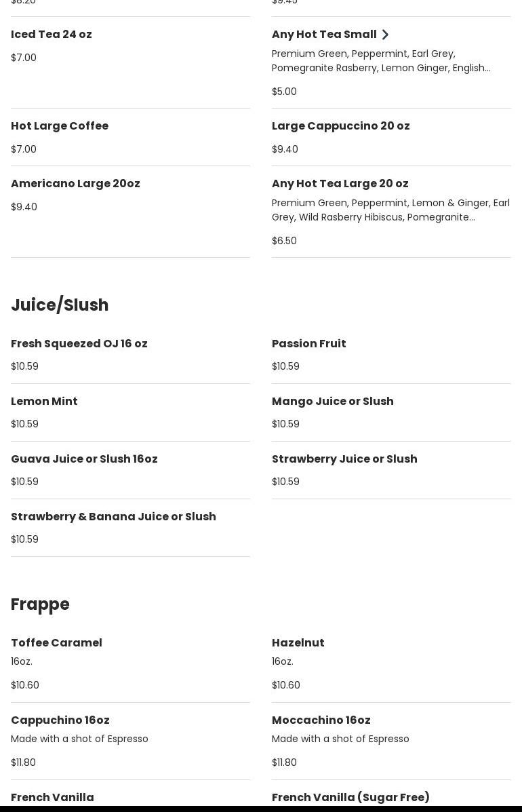Select the Lemon Mint drink
This screenshot has height=812, width=522.
click(130, 412)
